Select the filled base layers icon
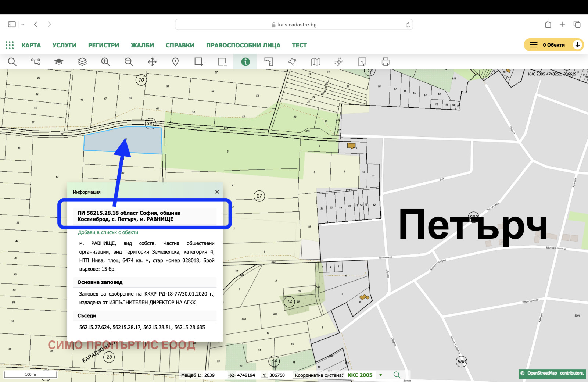Viewport: 588px width, 382px height. (59, 62)
